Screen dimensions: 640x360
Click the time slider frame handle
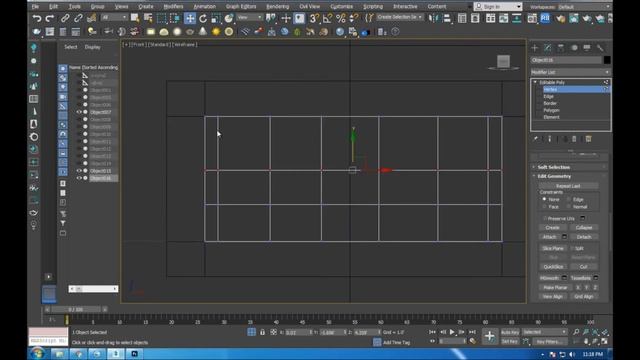click(x=76, y=309)
